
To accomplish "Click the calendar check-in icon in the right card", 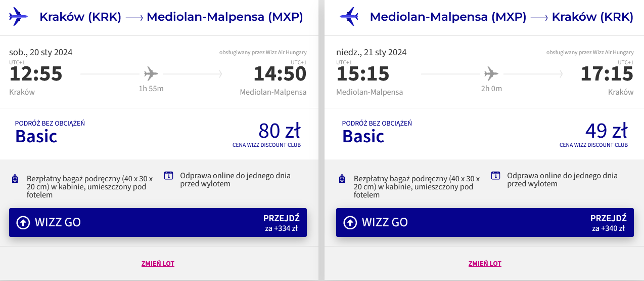I will pyautogui.click(x=496, y=176).
